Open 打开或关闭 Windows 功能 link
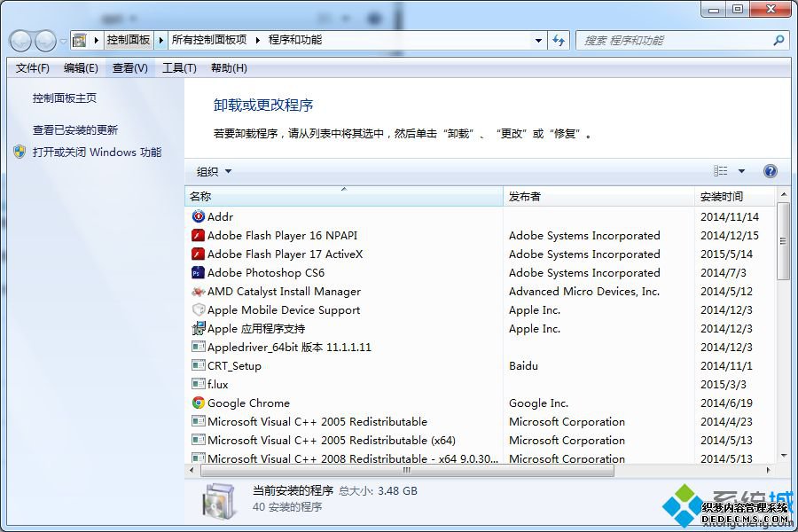 tap(98, 152)
